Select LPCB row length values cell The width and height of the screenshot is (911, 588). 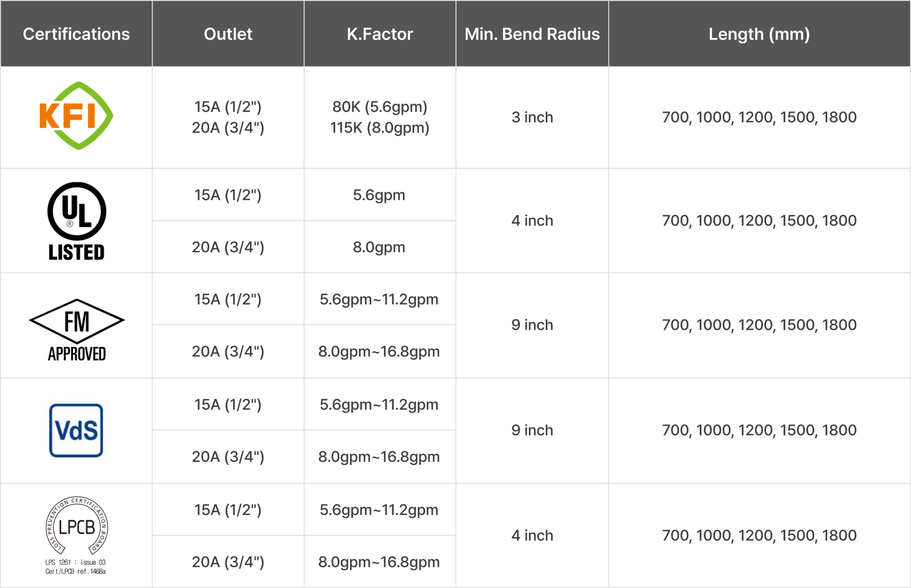coord(759,535)
